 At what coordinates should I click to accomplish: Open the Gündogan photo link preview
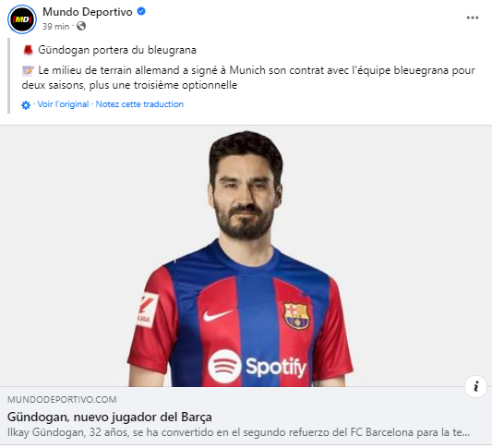point(246,256)
